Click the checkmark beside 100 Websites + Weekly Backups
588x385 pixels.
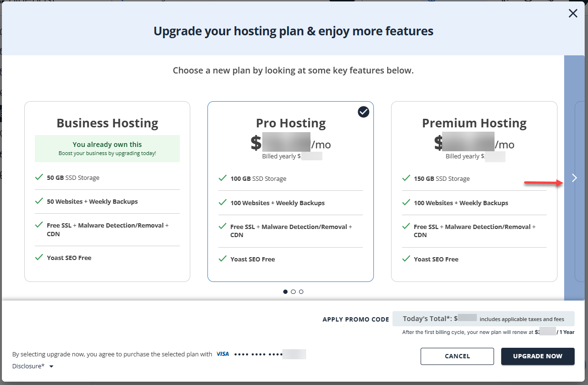coord(222,203)
